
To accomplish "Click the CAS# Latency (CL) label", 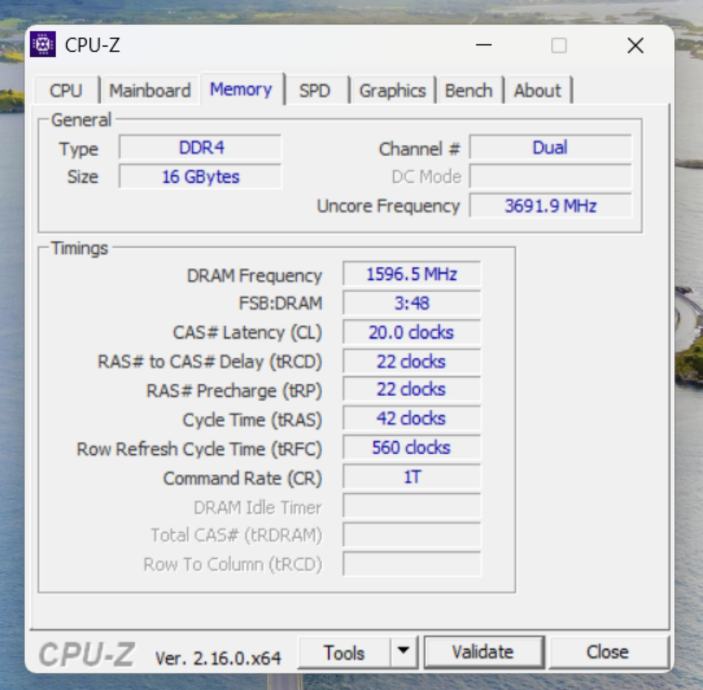I will (x=247, y=333).
